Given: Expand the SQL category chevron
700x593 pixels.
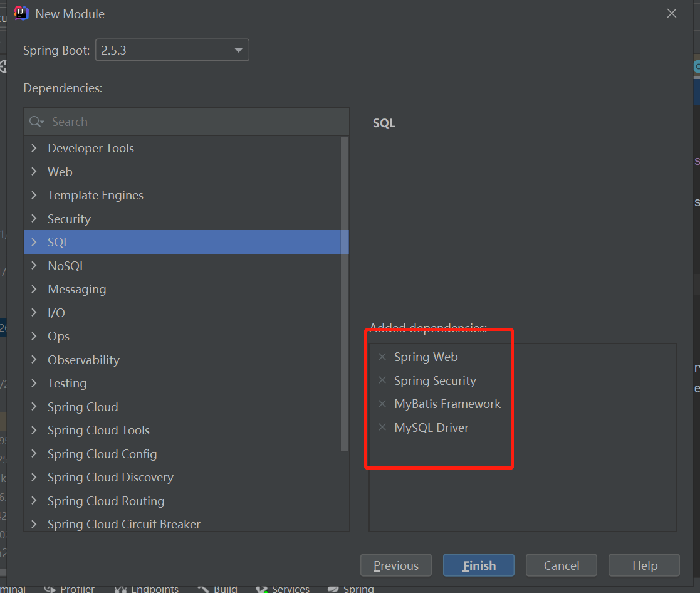Looking at the screenshot, I should tap(34, 242).
